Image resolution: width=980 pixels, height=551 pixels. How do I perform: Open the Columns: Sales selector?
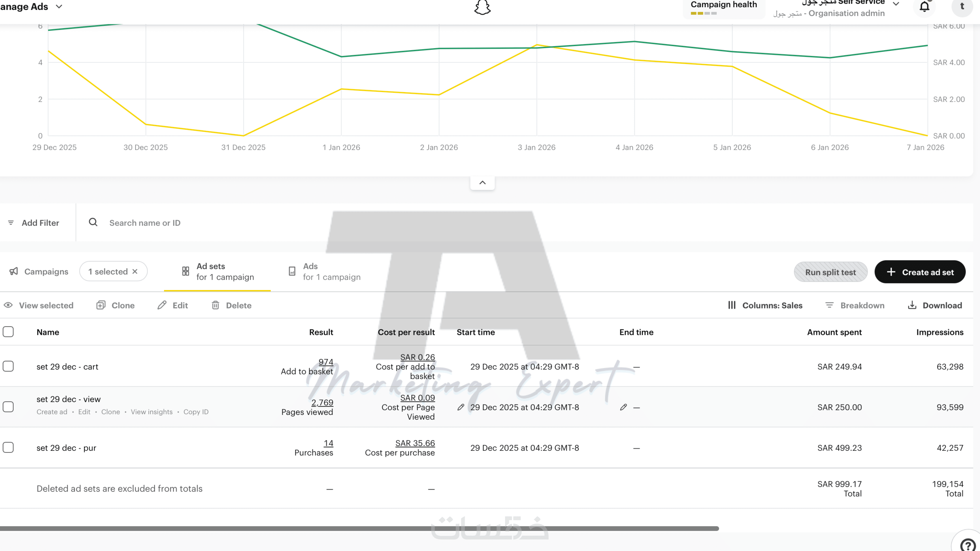(765, 305)
